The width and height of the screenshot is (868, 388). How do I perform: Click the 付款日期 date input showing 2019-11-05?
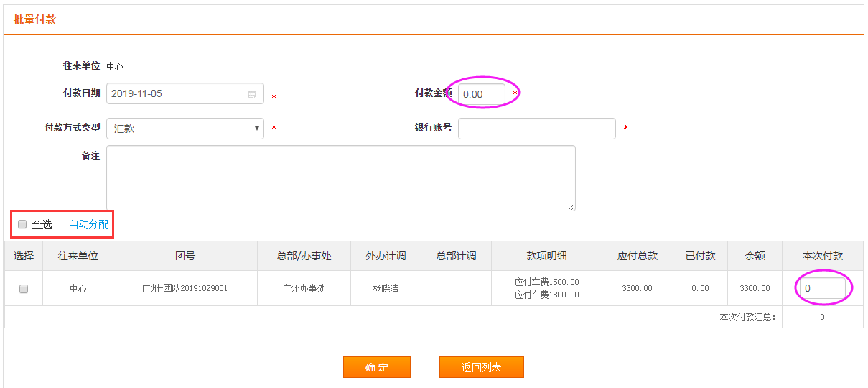[x=176, y=94]
